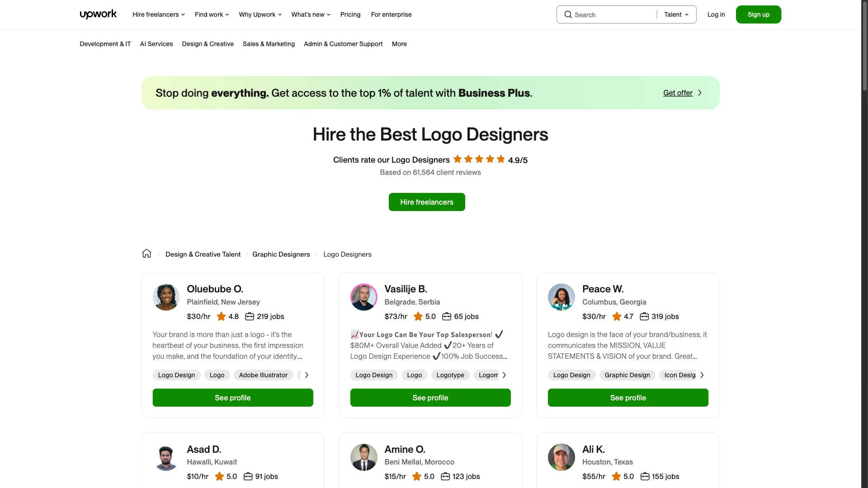Viewport: 868px width, 488px height.
Task: Click the briefcase icon beside 219 jobs
Action: coord(250,317)
